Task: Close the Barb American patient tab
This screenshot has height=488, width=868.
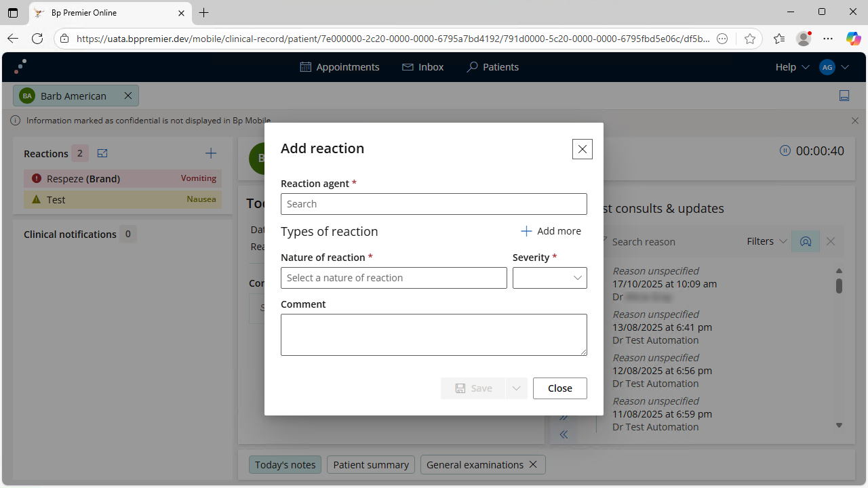Action: pos(128,96)
